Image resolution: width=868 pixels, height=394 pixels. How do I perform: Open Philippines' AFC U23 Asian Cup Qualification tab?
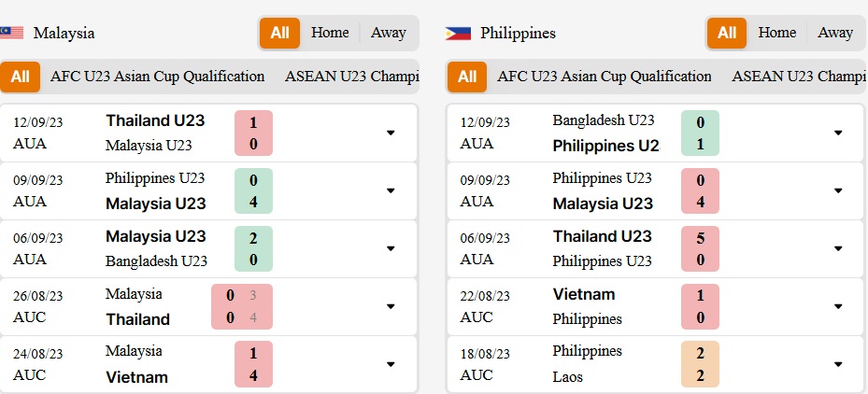(x=604, y=77)
